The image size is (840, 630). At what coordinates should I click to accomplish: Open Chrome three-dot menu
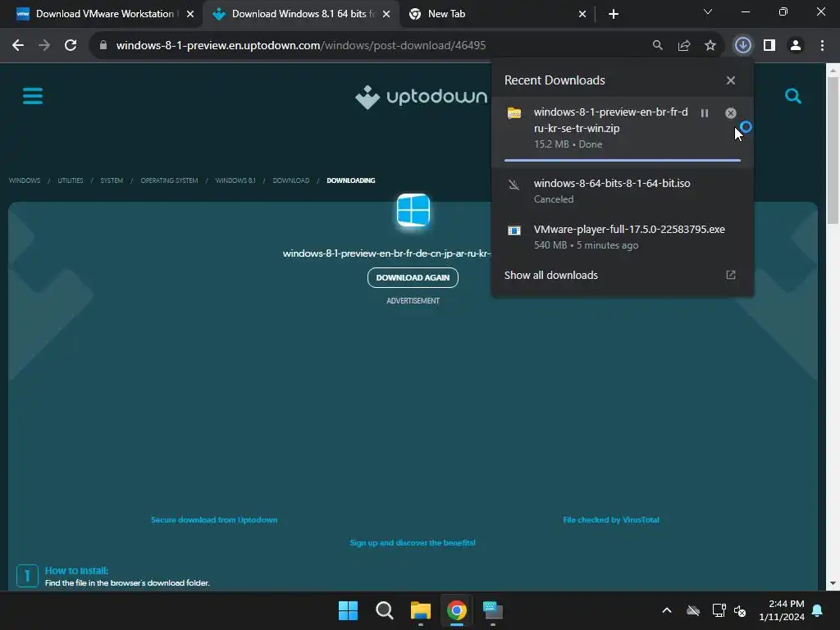[x=822, y=46]
